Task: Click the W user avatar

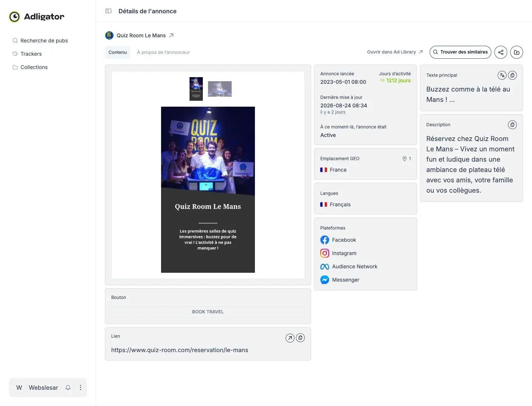Action: point(19,388)
